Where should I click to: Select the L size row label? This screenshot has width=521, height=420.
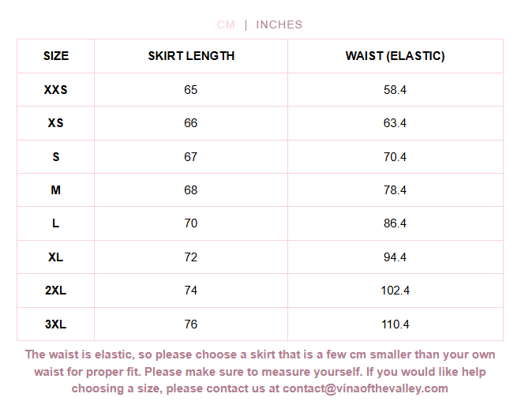point(56,223)
